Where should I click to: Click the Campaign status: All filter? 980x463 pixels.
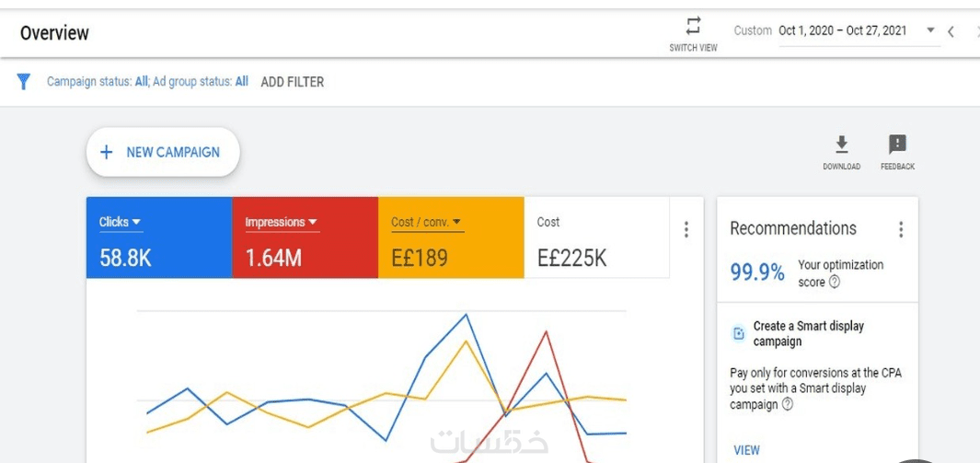[x=98, y=82]
